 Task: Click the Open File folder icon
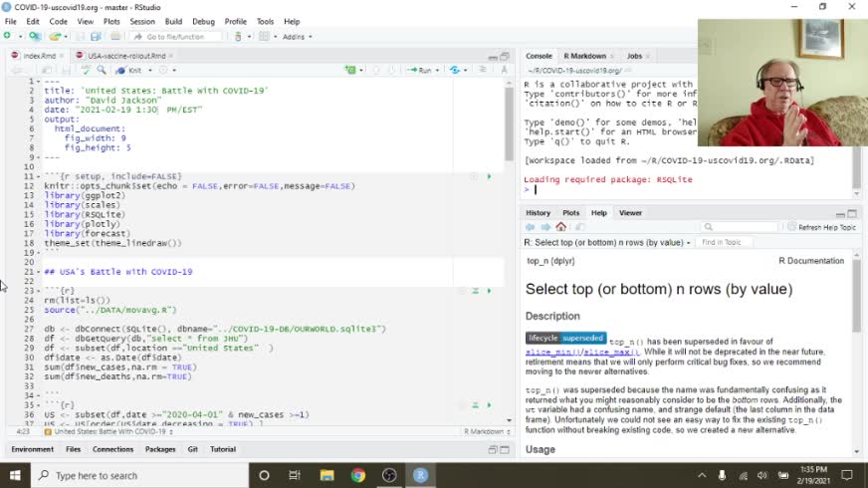54,37
